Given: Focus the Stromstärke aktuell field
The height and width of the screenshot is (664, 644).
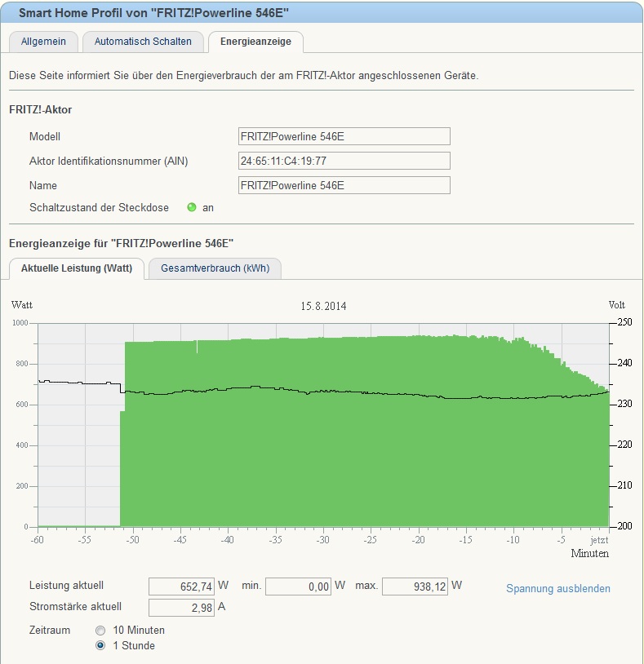Looking at the screenshot, I should pos(181,608).
